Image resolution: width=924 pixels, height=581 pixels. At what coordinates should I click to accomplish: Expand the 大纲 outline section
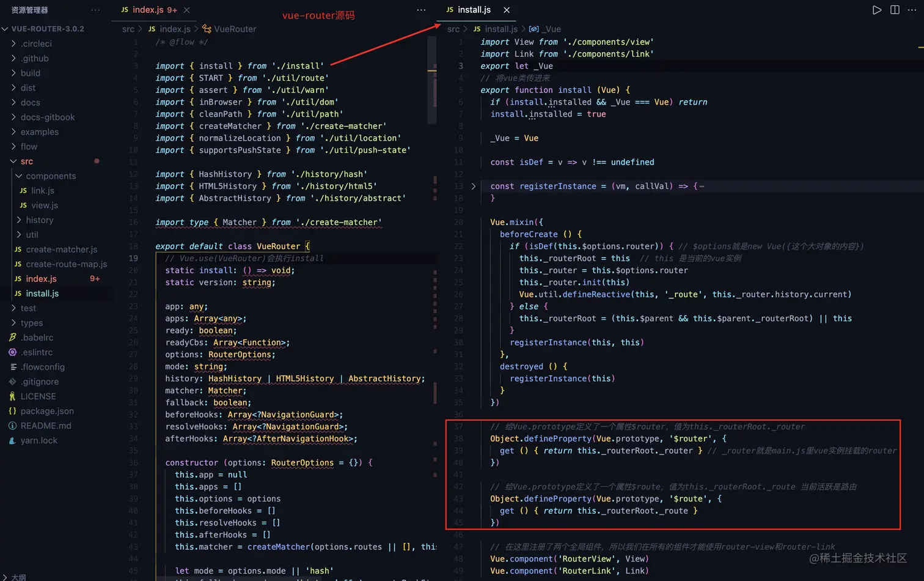(x=5, y=577)
